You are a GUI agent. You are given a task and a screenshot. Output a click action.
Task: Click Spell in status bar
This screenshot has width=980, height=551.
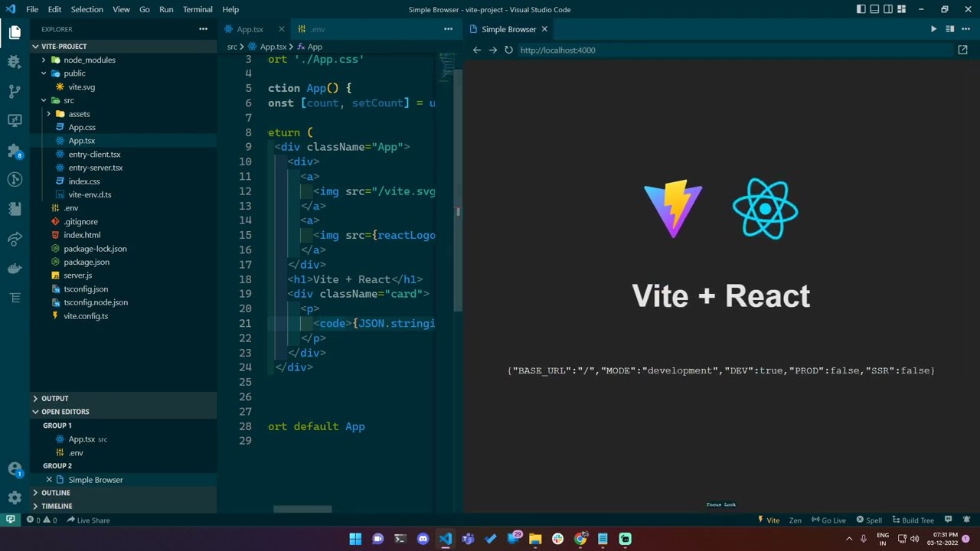tap(869, 520)
